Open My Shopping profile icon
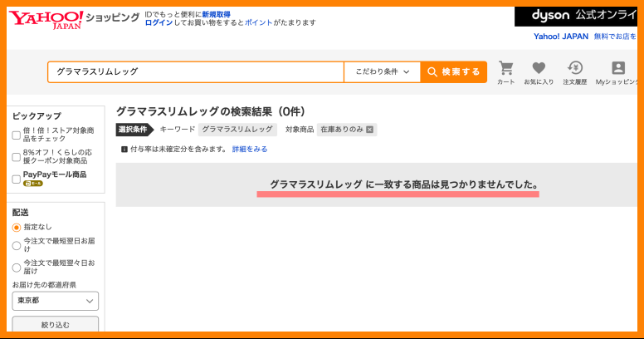This screenshot has width=644, height=339. (x=617, y=69)
